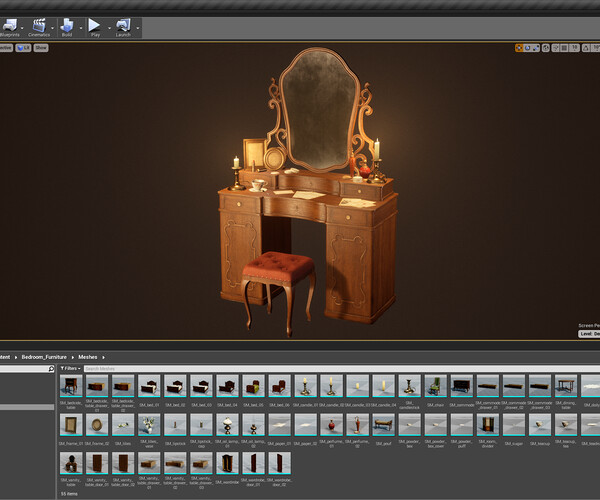Image resolution: width=600 pixels, height=500 pixels.
Task: Expand the Blueprints dropdown arrow
Action: click(22, 28)
